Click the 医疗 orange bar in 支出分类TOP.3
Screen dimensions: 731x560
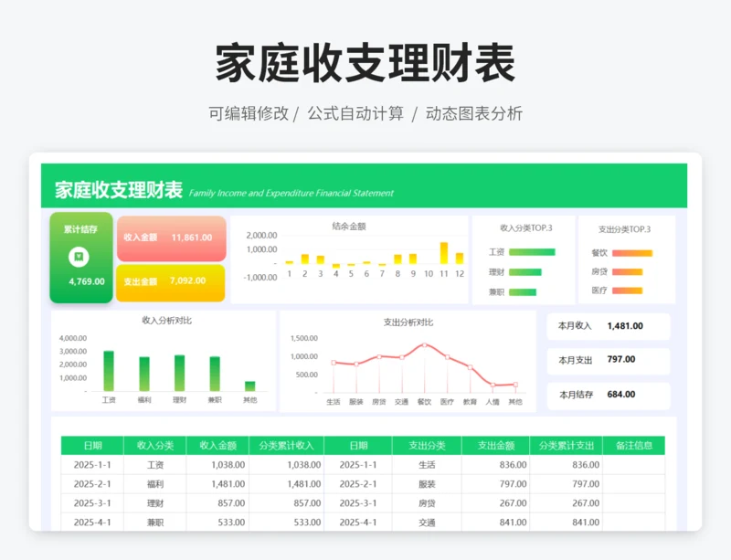tap(628, 291)
